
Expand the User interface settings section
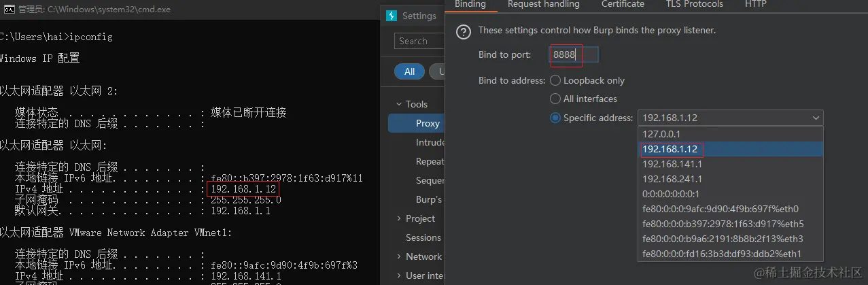(399, 275)
